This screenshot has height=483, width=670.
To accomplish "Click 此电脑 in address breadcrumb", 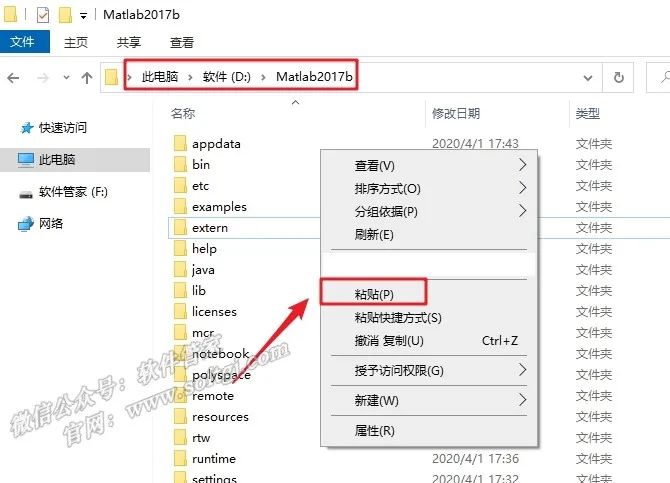I will point(160,77).
